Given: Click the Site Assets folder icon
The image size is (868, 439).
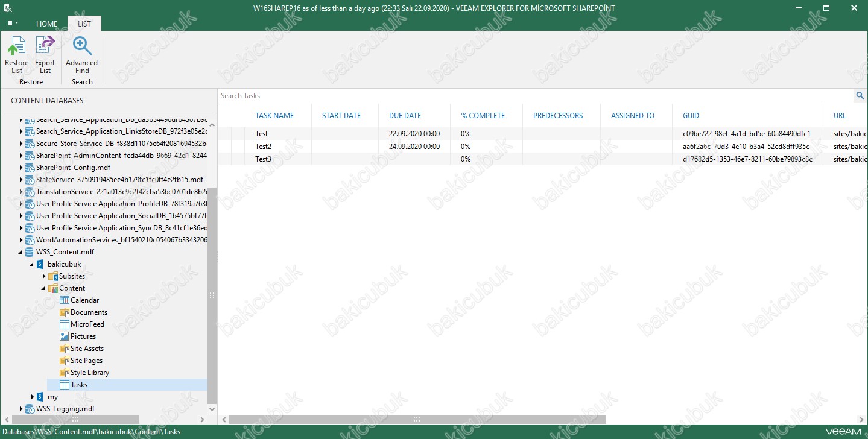Looking at the screenshot, I should [x=65, y=349].
